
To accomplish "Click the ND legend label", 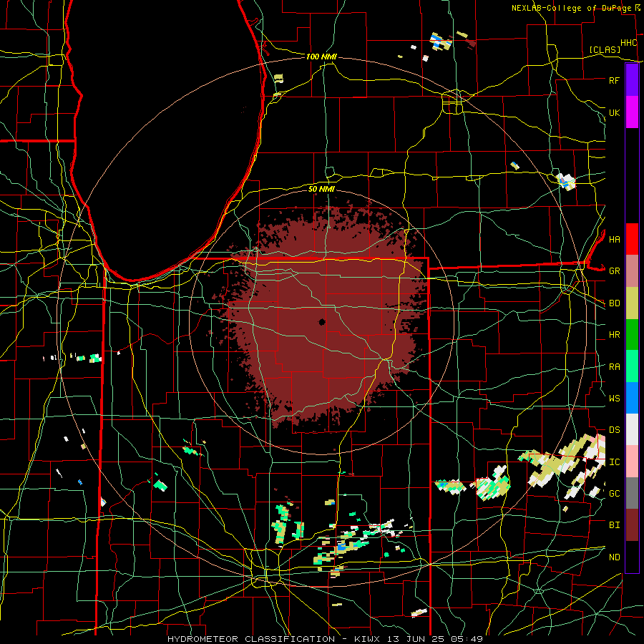I will [614, 557].
